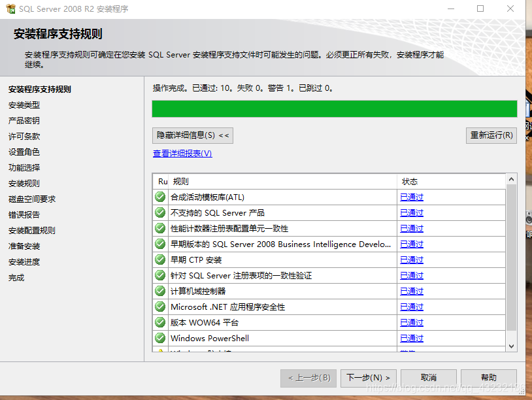This screenshot has width=532, height=400.
Task: Click the green check icon beside 合成活动模板库(ATL)
Action: click(159, 197)
